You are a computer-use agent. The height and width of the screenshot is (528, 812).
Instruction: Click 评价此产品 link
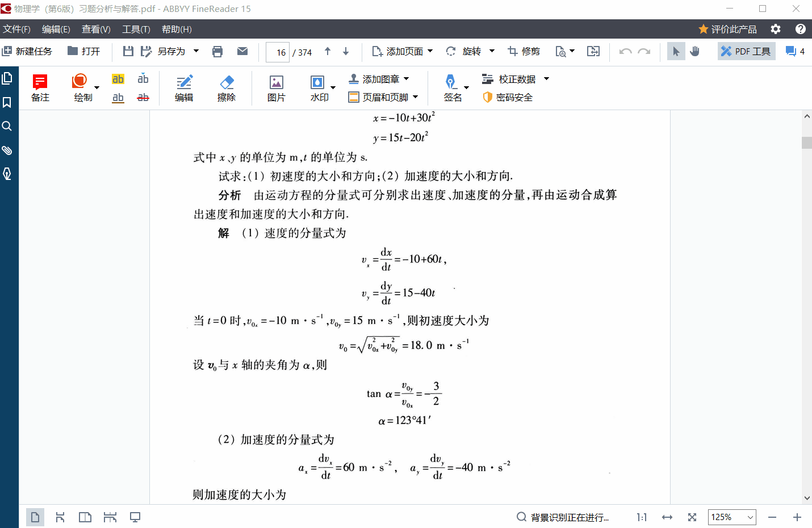727,29
